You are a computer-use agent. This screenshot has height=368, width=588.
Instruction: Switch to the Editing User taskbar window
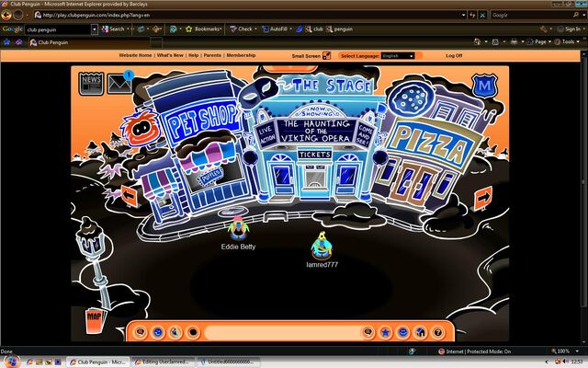coord(164,362)
